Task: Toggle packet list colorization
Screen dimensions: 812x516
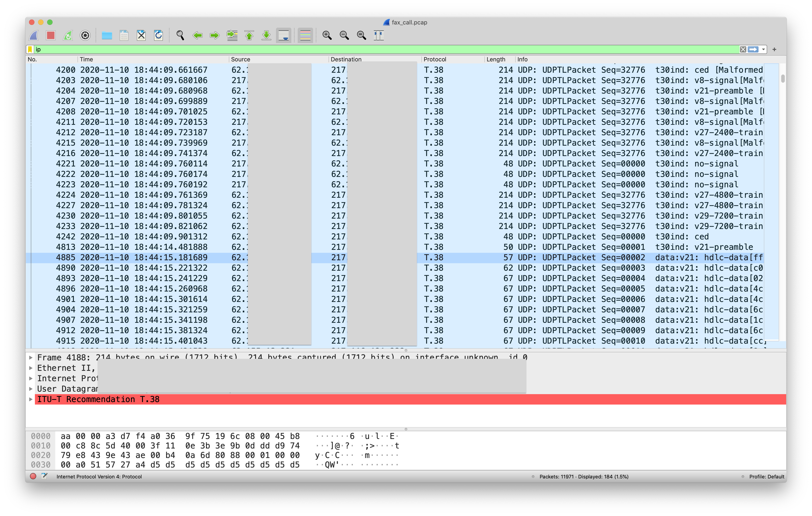Action: (x=305, y=35)
